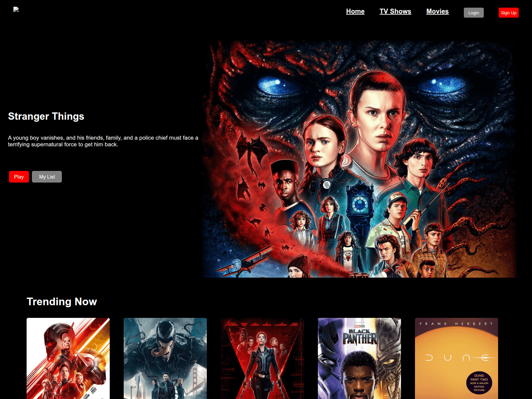
Task: Open the Venom movie poster
Action: coord(165,358)
